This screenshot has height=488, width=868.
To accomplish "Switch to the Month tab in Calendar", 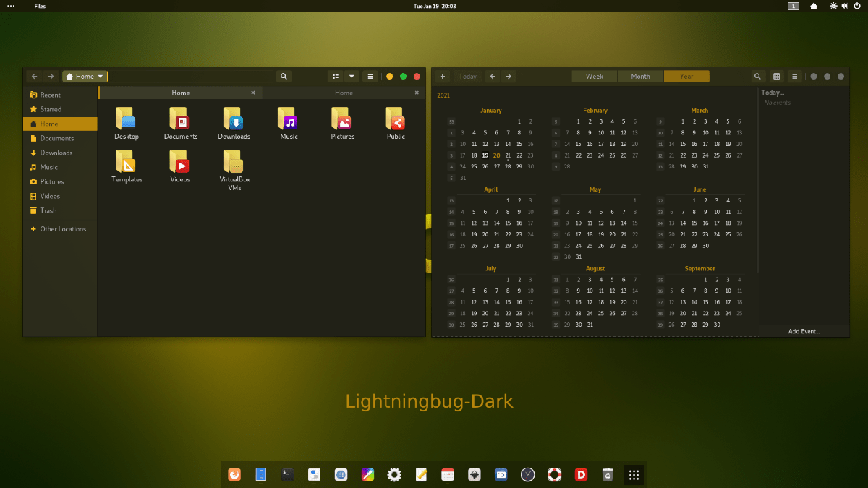I will (639, 76).
